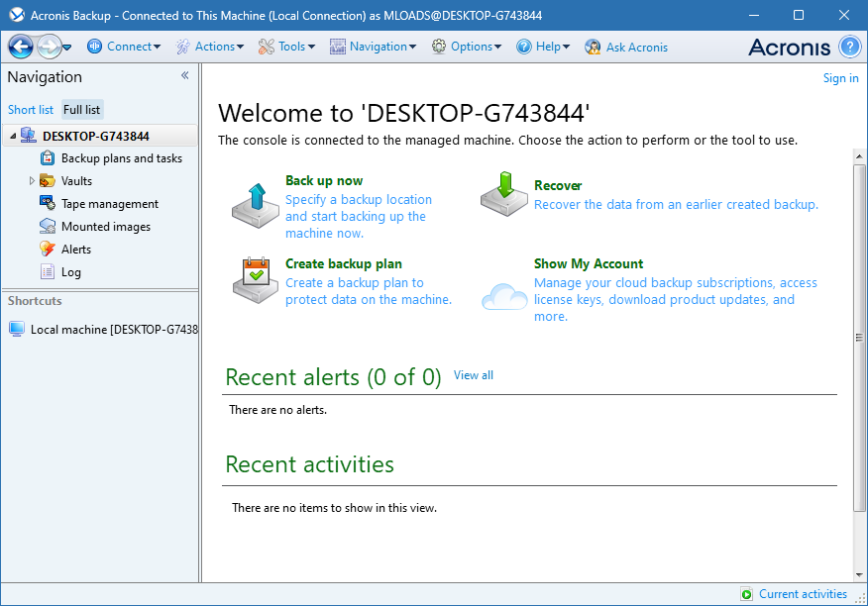Viewport: 868px width, 606px height.
Task: Click the Ask Acronis support icon
Action: tap(593, 48)
